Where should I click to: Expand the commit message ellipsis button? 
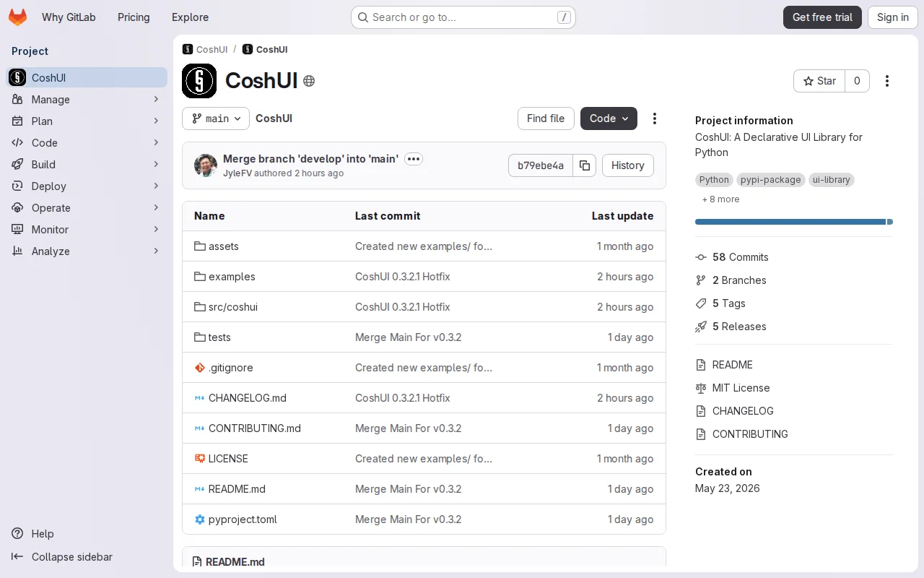tap(414, 159)
